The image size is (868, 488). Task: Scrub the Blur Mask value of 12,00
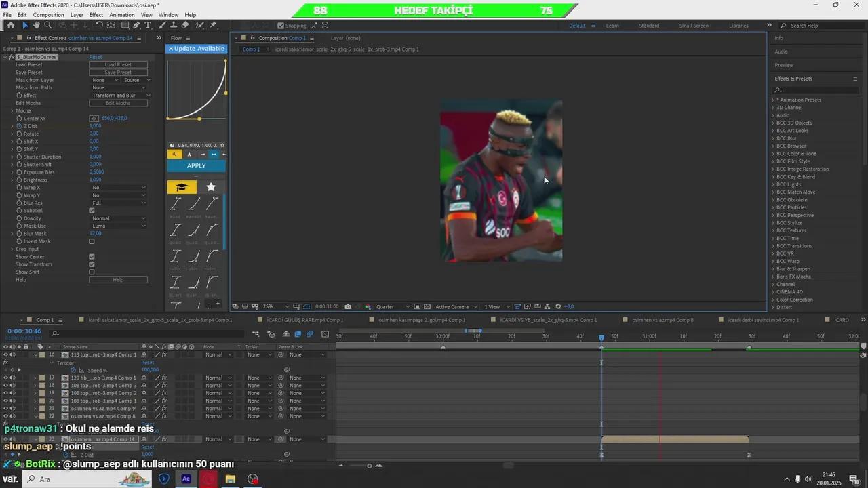pos(95,233)
